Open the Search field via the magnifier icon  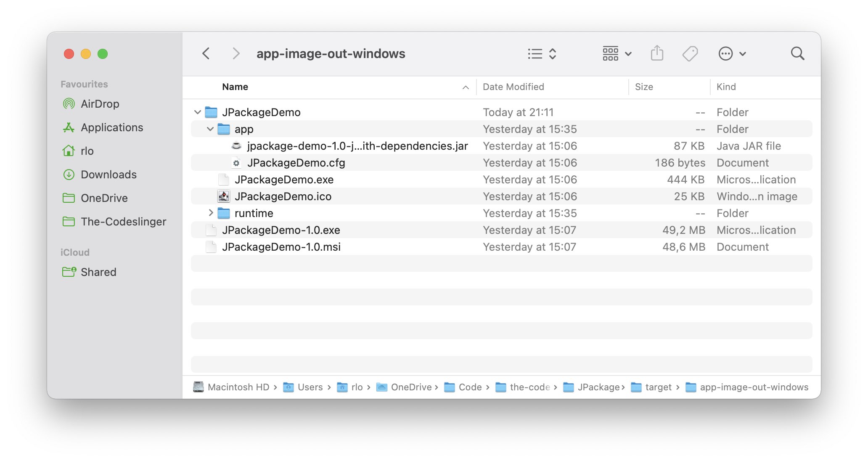(797, 53)
